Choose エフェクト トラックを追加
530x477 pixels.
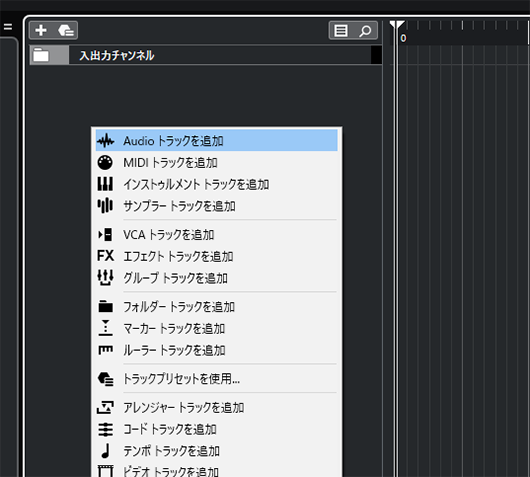[216, 256]
